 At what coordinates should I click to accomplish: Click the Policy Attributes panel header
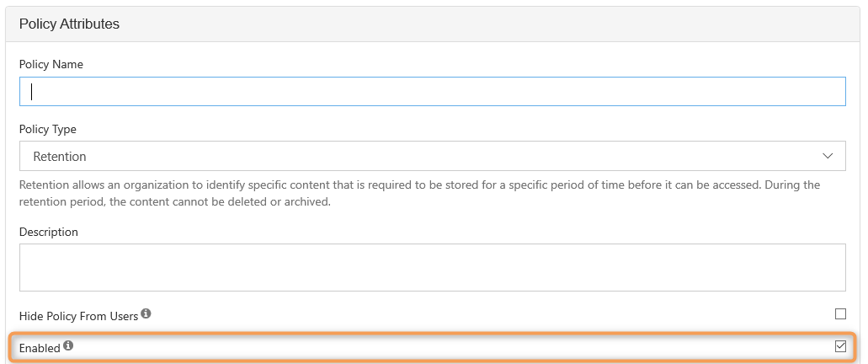[69, 24]
